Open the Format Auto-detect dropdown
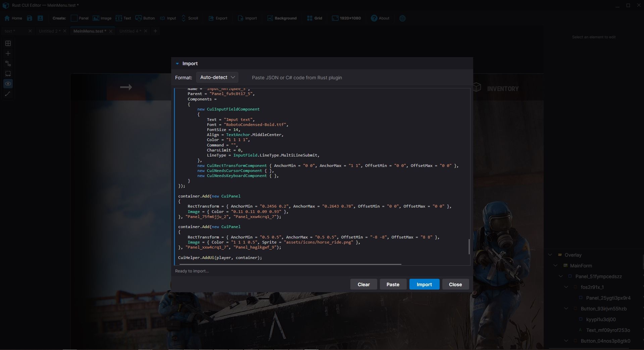The image size is (644, 350). [217, 77]
